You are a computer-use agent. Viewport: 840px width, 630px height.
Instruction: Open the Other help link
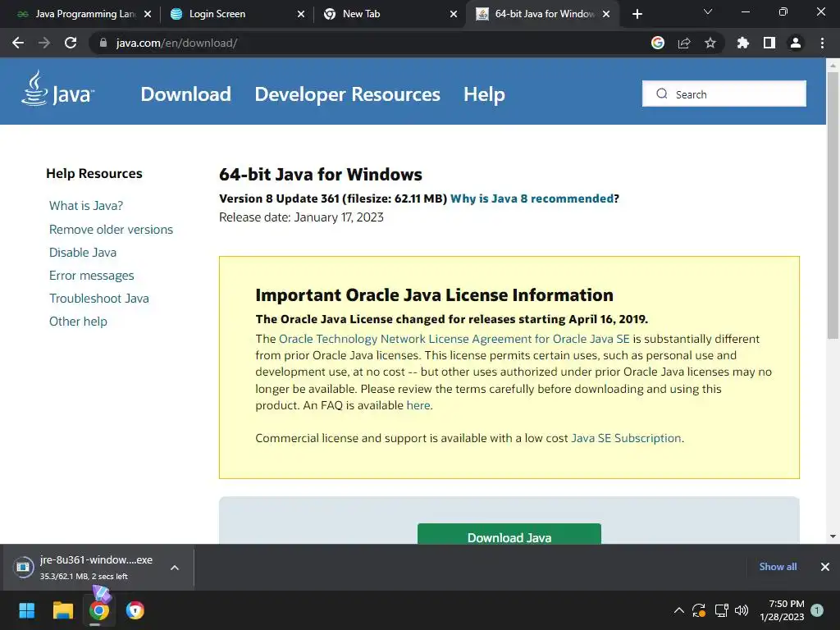coord(78,322)
